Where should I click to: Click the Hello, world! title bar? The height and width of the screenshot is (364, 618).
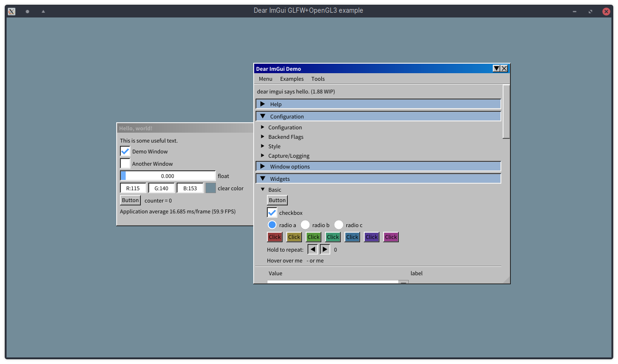pos(185,128)
